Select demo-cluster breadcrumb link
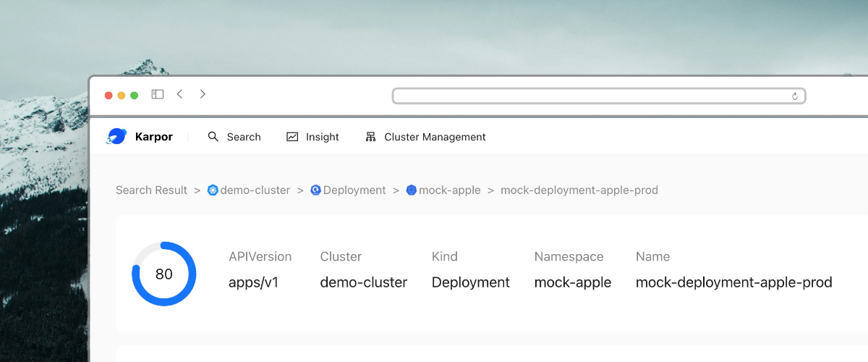Viewport: 868px width, 362px height. pos(255,190)
